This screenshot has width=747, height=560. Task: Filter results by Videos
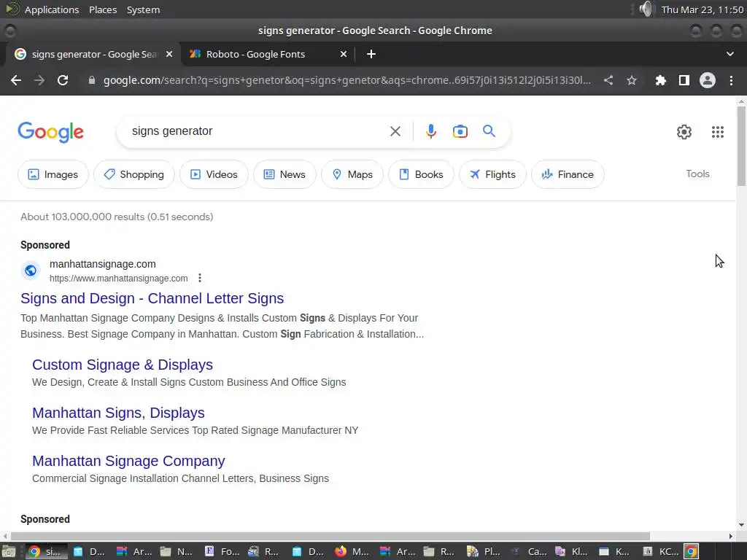click(x=214, y=174)
